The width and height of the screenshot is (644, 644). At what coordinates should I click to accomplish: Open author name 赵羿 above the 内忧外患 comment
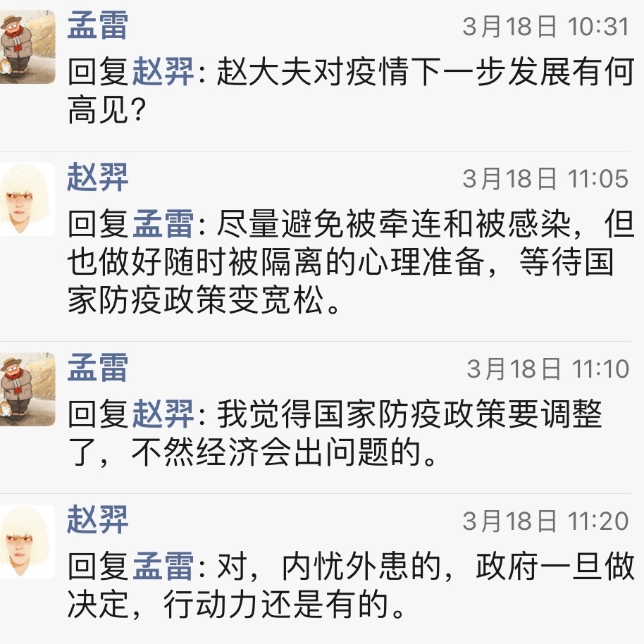click(98, 521)
